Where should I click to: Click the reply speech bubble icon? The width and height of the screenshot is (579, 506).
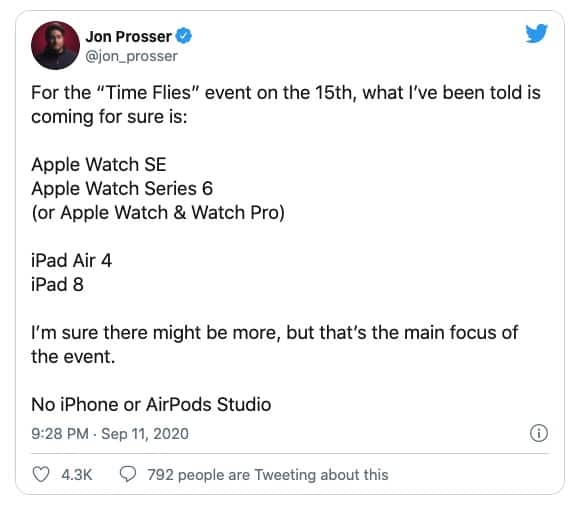click(x=128, y=474)
